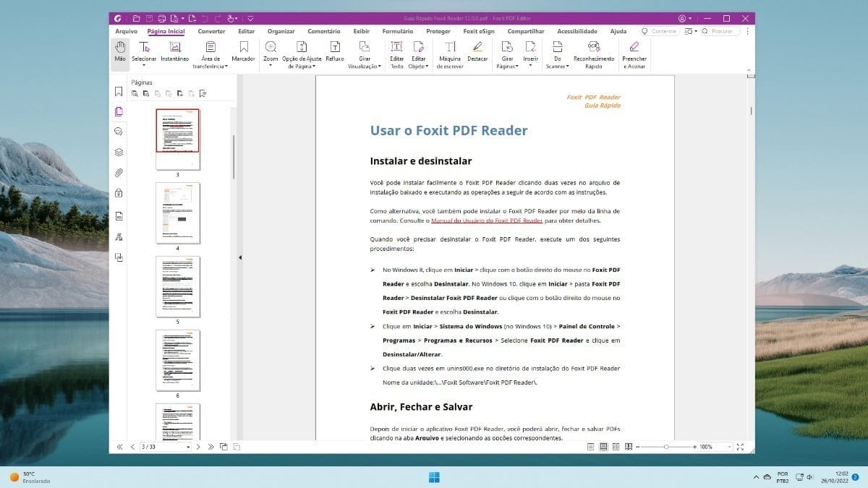Open the Arquivo menu
Viewport: 868px width, 488px height.
[126, 31]
